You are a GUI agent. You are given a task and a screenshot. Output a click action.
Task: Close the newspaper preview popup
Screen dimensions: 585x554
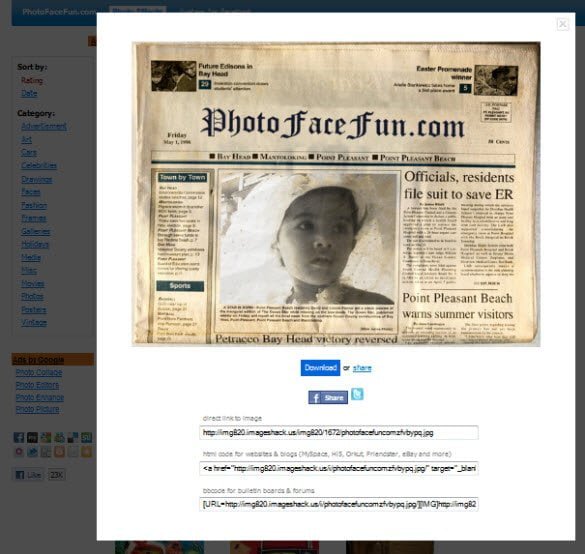(562, 24)
